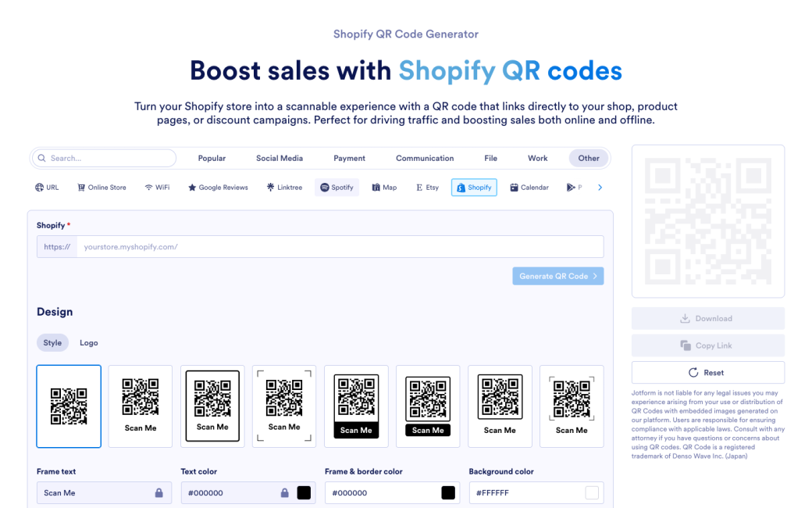Select the black pill label Scan Me style
This screenshot has height=508, width=812.
pos(428,406)
